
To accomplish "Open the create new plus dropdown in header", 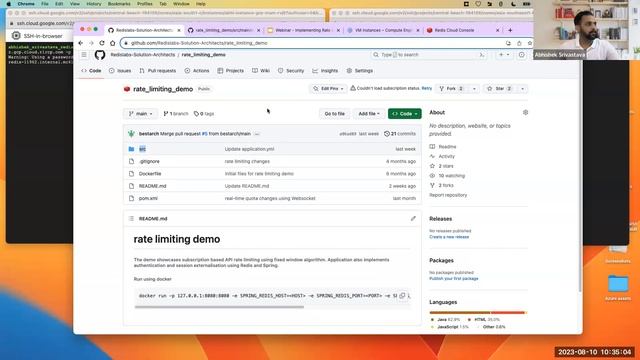I will coord(504,55).
